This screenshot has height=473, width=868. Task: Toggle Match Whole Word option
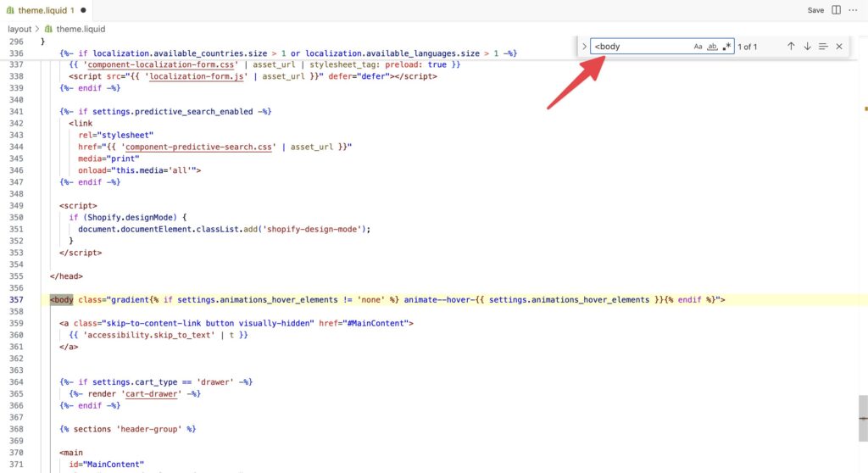(712, 47)
